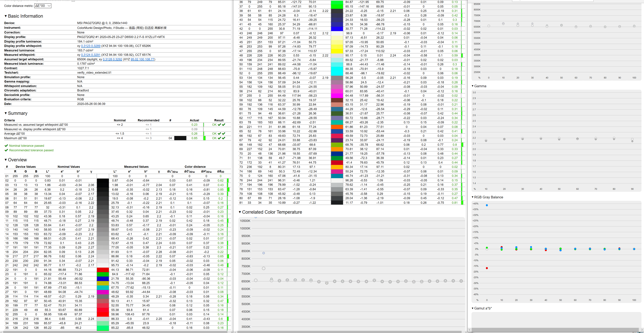This screenshot has width=644, height=333.
Task: Open measured whitepoint link 0.3124 0.3291
Action: 91,55
